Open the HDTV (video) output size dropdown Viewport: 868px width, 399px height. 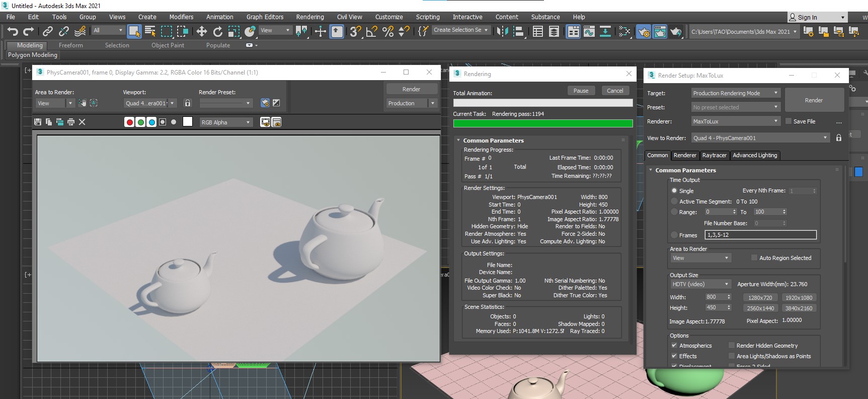point(700,284)
